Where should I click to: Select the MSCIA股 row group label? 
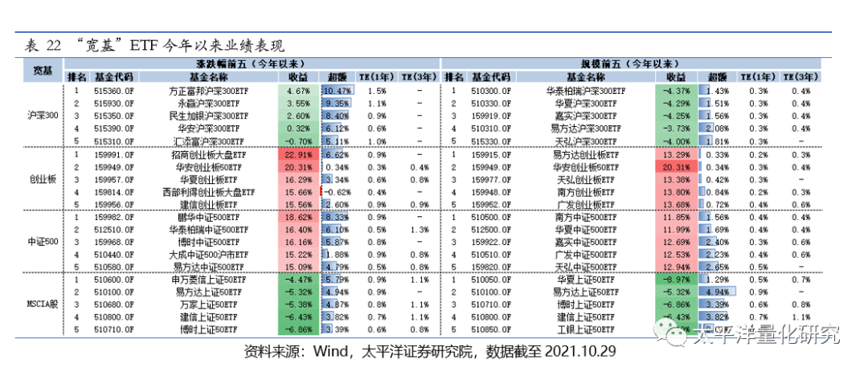tap(43, 305)
